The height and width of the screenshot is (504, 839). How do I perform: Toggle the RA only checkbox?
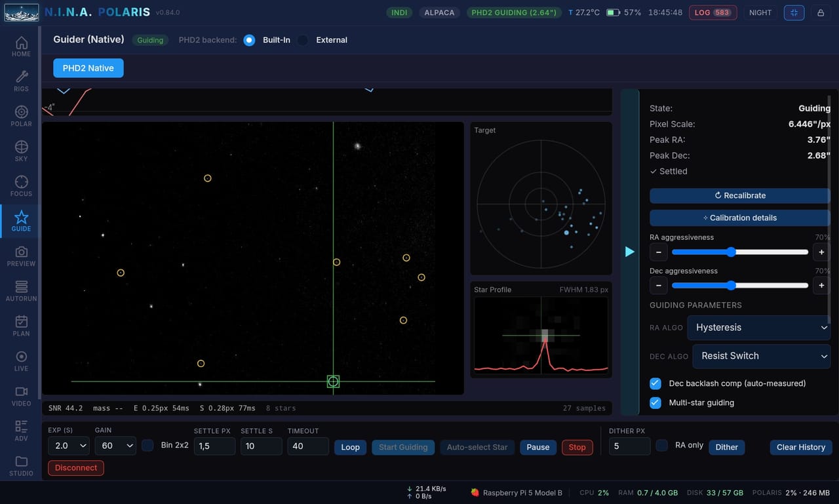[x=662, y=445]
